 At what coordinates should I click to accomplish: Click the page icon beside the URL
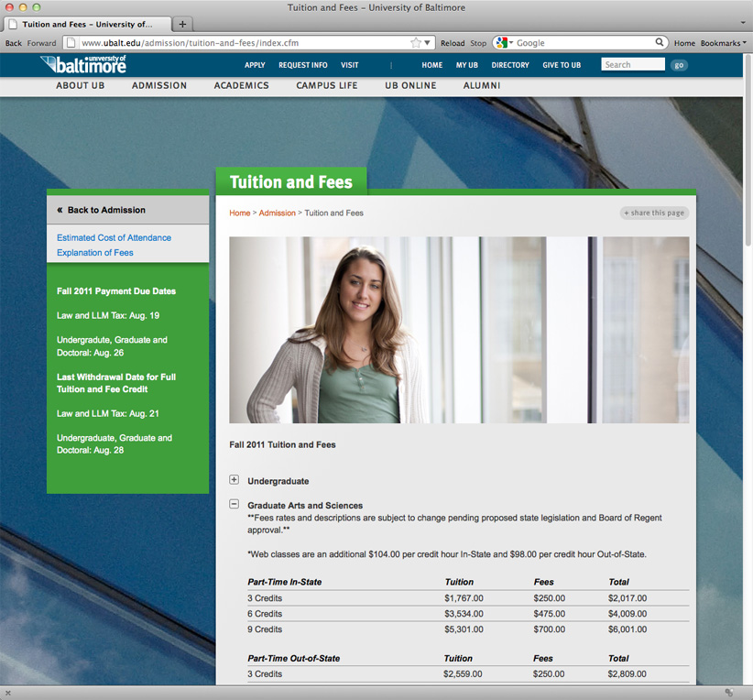(71, 43)
